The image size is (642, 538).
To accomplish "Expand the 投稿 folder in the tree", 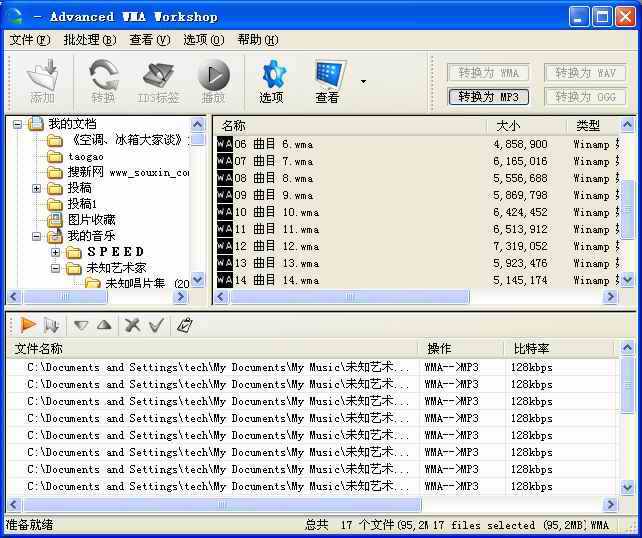I will tap(37, 188).
